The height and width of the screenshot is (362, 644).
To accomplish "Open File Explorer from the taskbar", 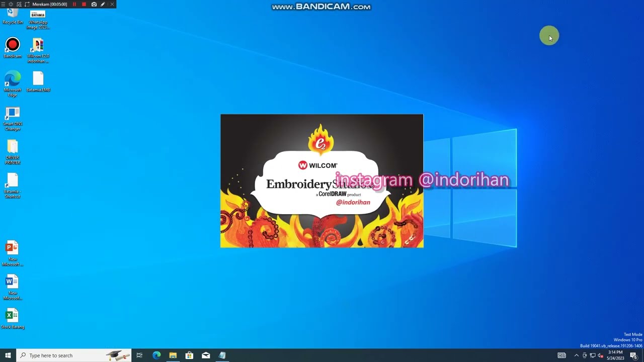I will [173, 355].
